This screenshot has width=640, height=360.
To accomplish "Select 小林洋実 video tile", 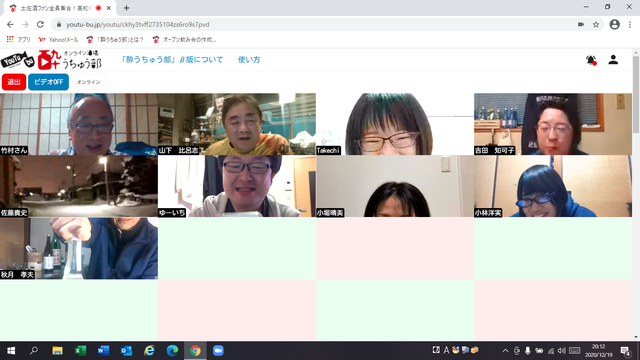I will (x=553, y=186).
